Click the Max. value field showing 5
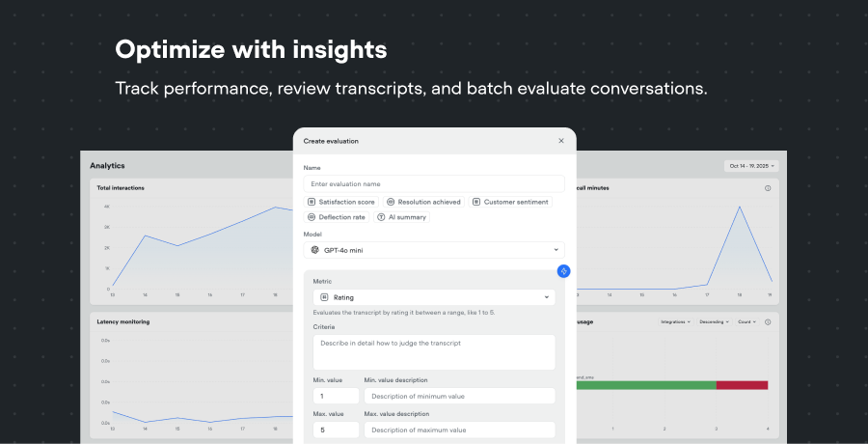The width and height of the screenshot is (868, 444). click(x=336, y=430)
